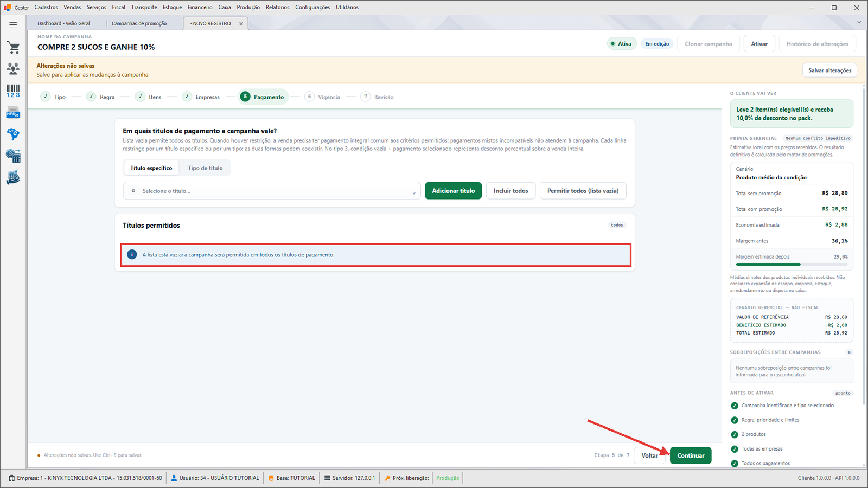Switch to Tipo de título option

pos(205,168)
